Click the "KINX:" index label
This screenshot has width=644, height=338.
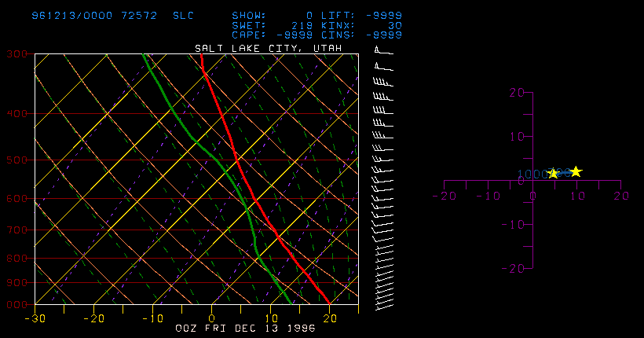338,25
